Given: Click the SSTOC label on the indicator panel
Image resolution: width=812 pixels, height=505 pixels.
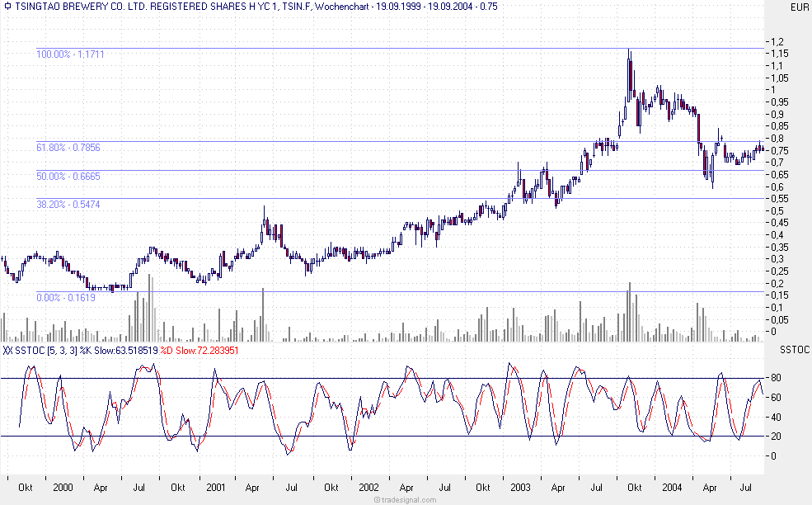Looking at the screenshot, I should point(794,350).
